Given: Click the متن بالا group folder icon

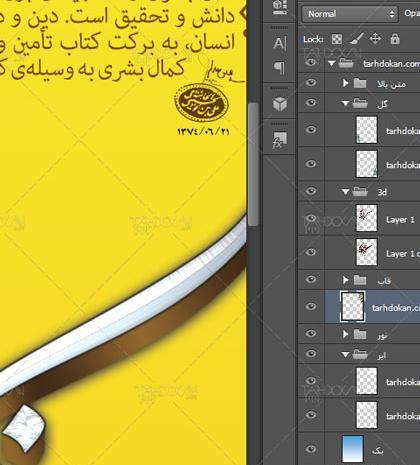Looking at the screenshot, I should pyautogui.click(x=360, y=83).
